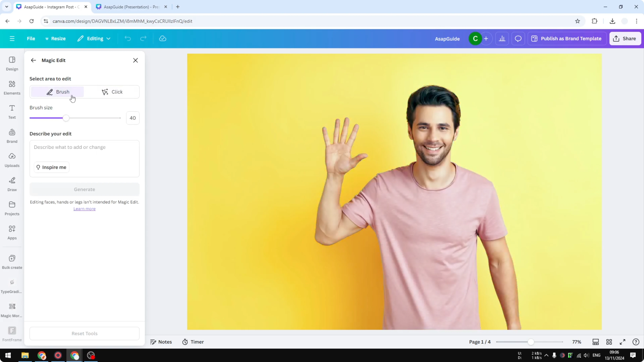Click the Undo icon in the toolbar
The height and width of the screenshot is (362, 644).
click(x=128, y=38)
